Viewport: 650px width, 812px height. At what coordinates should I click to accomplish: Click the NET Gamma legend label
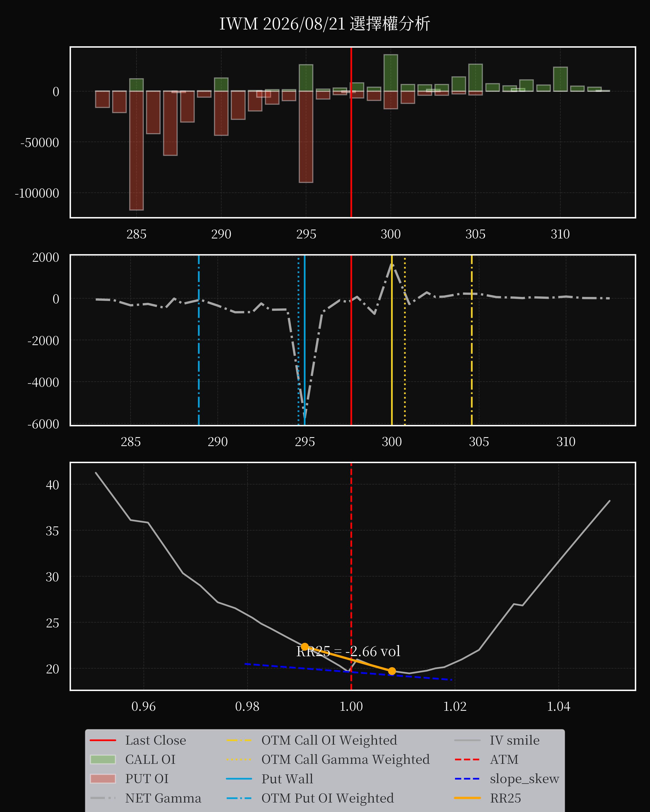click(163, 798)
